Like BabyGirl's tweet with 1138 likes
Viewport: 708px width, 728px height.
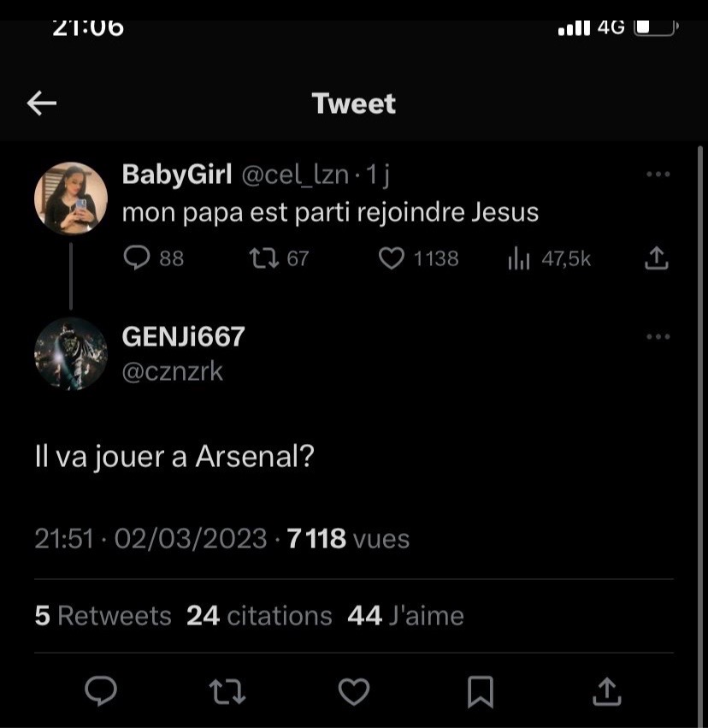(x=391, y=258)
